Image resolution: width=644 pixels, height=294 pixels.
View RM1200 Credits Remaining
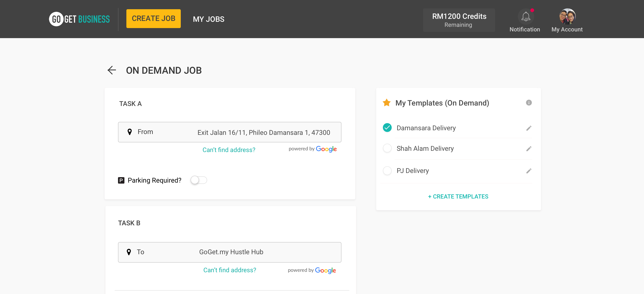coord(459,20)
